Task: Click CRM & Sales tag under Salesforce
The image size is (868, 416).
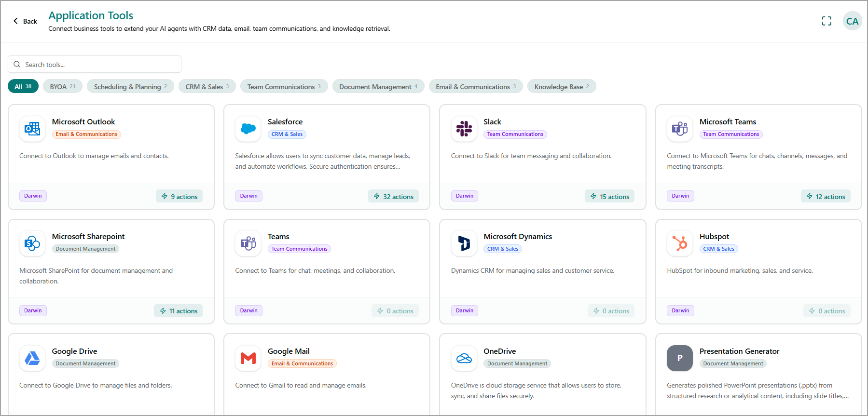Action: coord(287,134)
